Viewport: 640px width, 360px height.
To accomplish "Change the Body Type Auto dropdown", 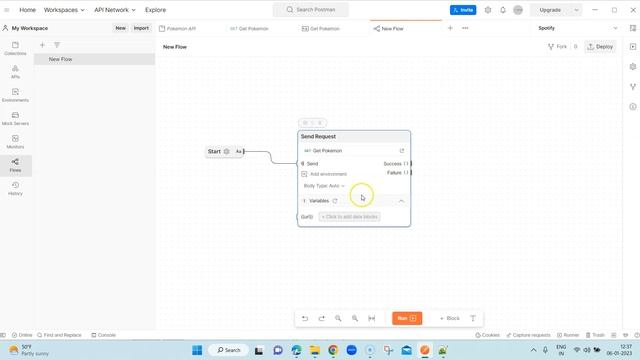I will point(324,186).
